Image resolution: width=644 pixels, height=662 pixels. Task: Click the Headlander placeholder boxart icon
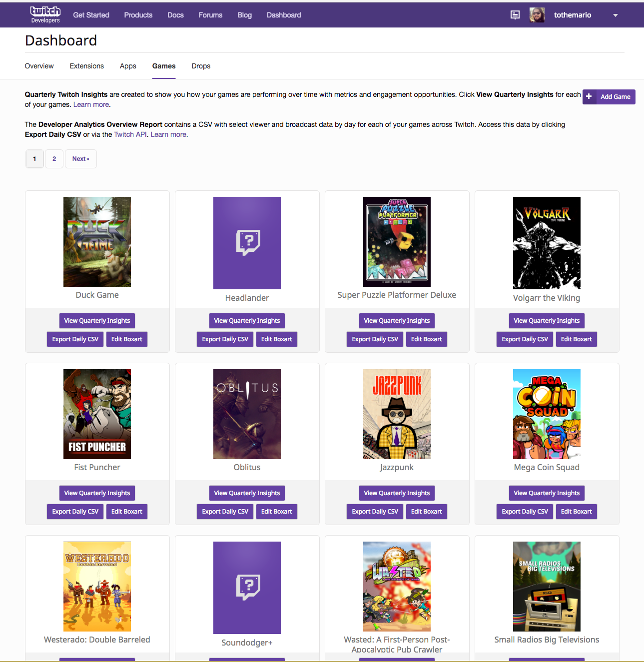click(248, 243)
